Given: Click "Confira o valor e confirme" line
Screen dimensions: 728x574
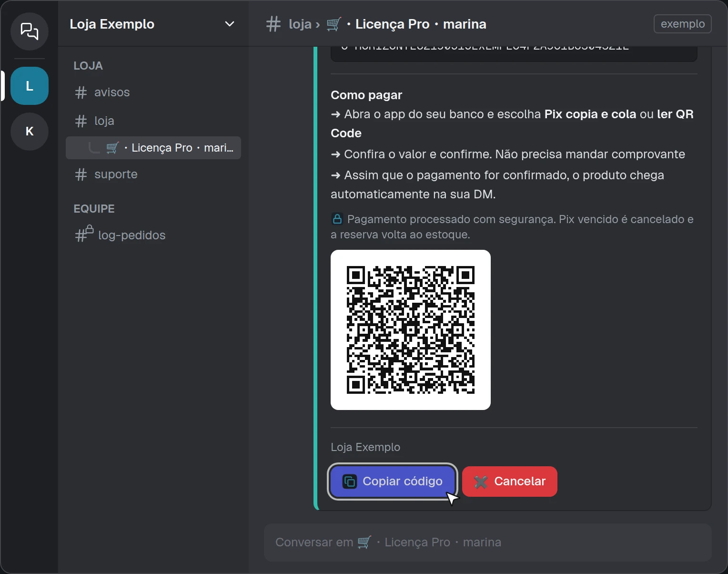Looking at the screenshot, I should [508, 154].
